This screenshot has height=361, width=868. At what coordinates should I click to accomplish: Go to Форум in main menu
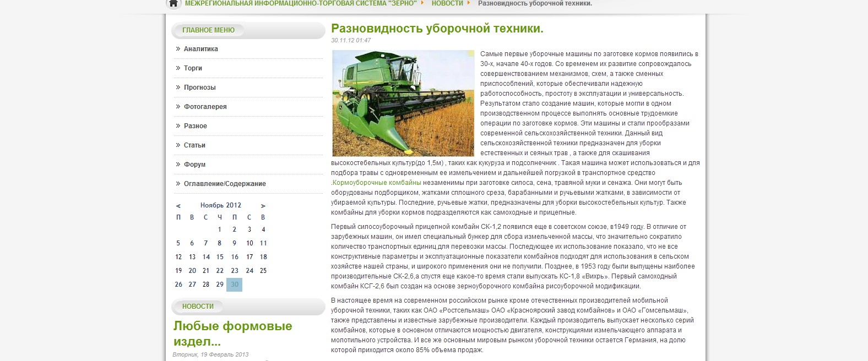(194, 165)
